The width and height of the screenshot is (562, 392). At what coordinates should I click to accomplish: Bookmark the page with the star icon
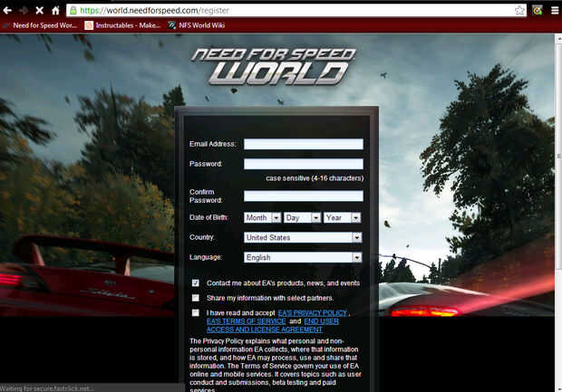519,10
